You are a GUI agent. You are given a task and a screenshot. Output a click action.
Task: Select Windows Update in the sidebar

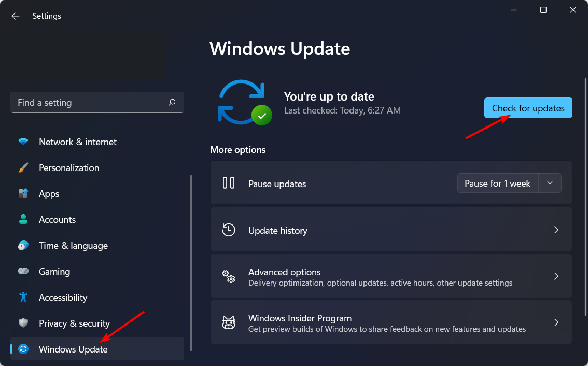[73, 349]
